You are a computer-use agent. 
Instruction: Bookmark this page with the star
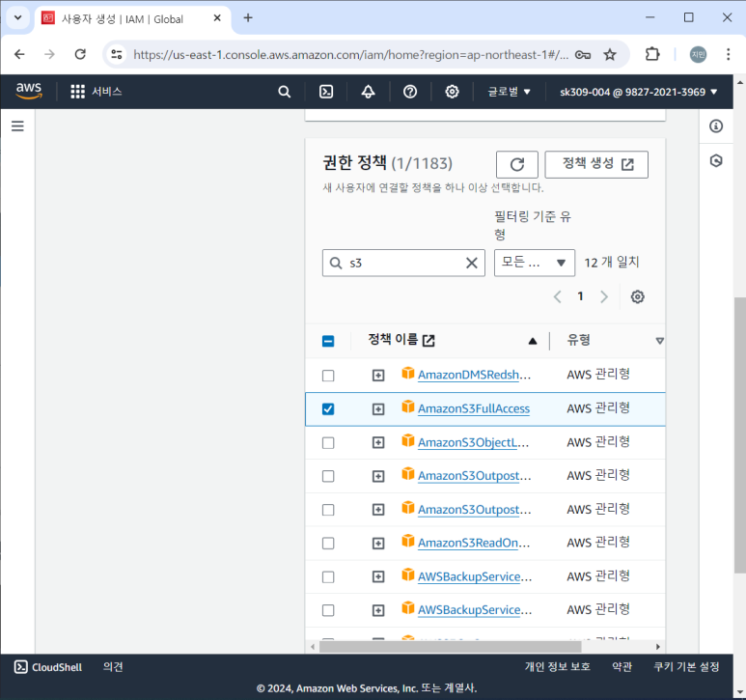610,55
